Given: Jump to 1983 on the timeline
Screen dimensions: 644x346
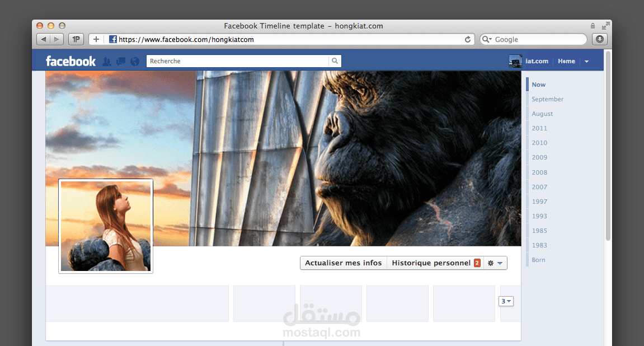Looking at the screenshot, I should click(x=539, y=245).
